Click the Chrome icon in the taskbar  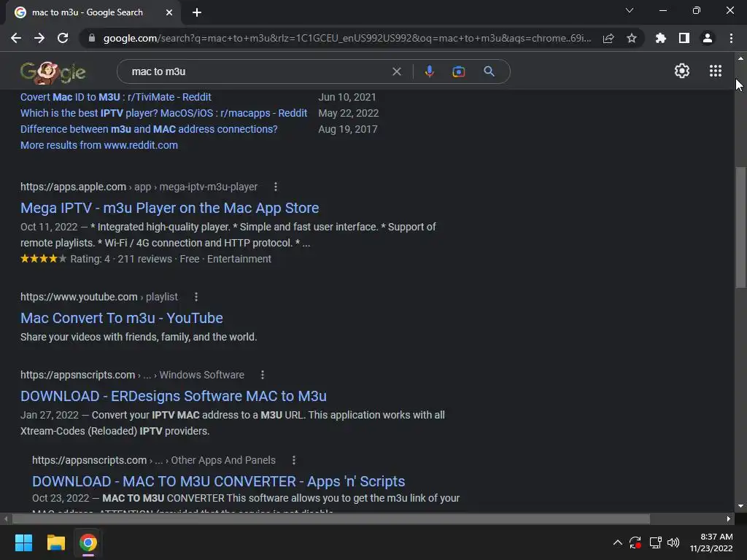[x=88, y=542]
